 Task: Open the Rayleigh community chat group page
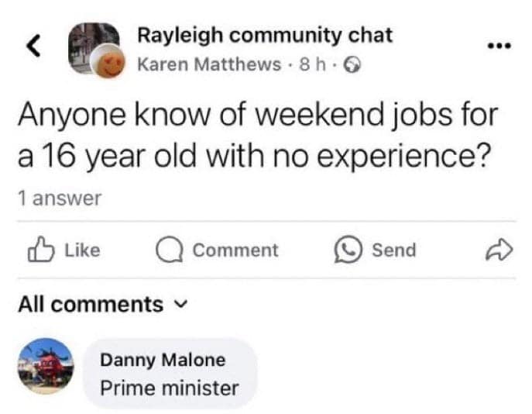[x=265, y=35]
